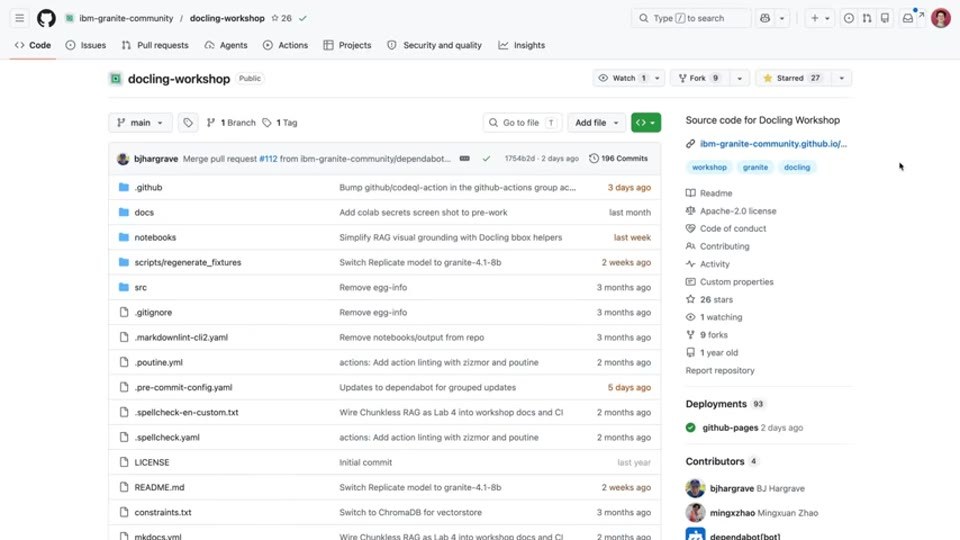Viewport: 960px width, 540px height.
Task: Open the Agents tab
Action: pos(226,45)
